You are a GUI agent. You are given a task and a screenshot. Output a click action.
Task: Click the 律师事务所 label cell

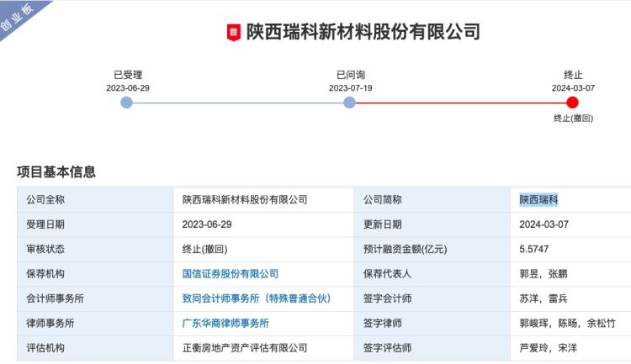pos(95,324)
